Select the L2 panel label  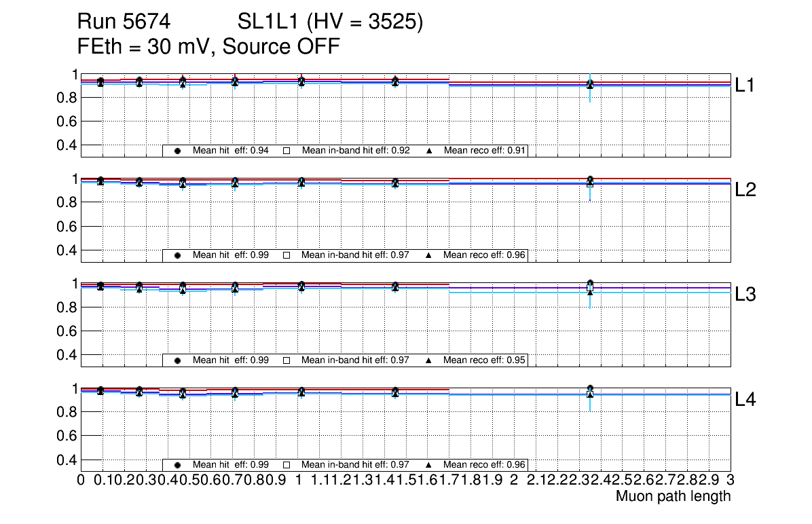click(x=745, y=190)
